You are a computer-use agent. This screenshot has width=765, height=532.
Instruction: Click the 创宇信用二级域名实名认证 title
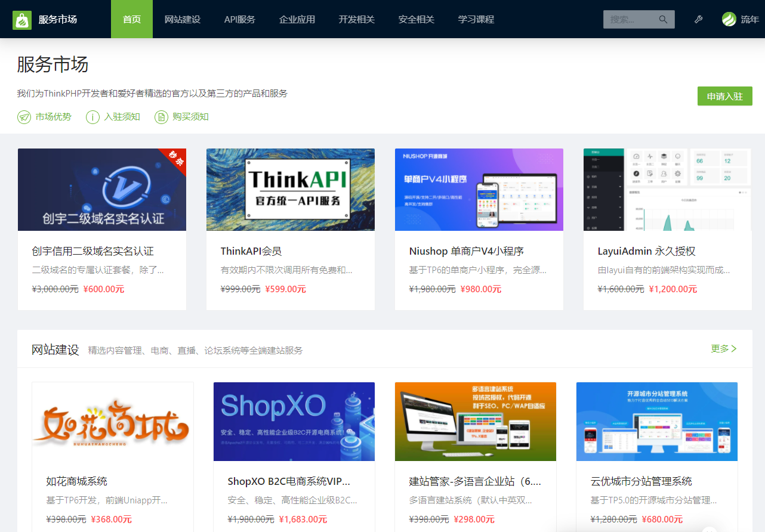coord(93,252)
